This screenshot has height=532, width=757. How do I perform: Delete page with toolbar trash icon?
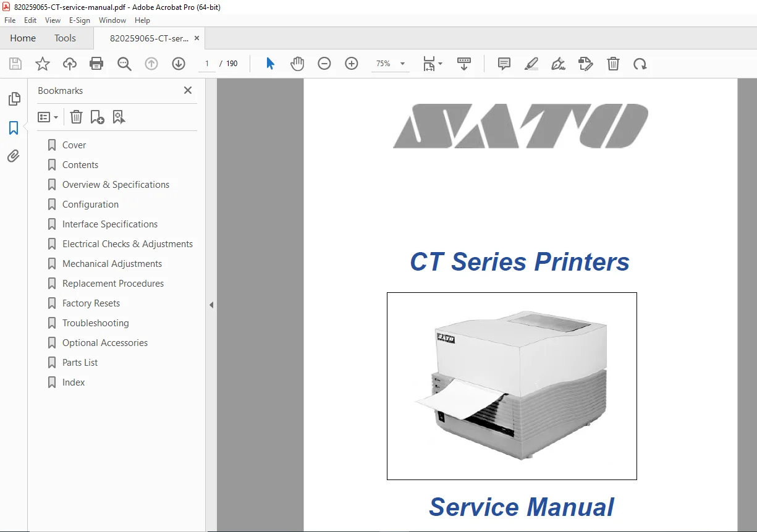(613, 64)
